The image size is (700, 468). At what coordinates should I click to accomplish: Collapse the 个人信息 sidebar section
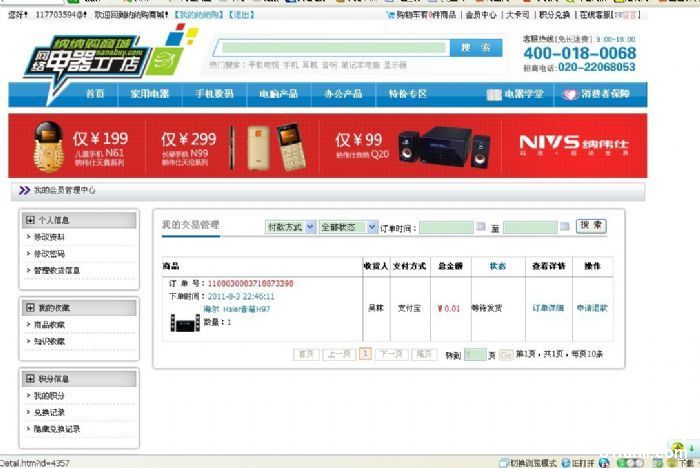pos(30,220)
